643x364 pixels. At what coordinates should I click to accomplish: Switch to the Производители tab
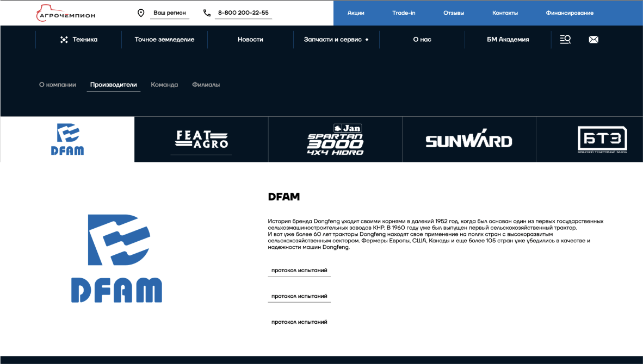114,85
